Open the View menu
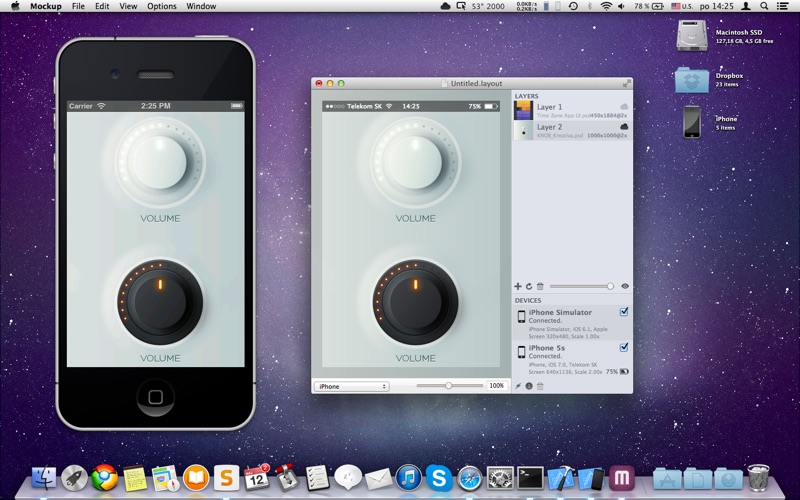Image resolution: width=800 pixels, height=500 pixels. click(x=128, y=6)
